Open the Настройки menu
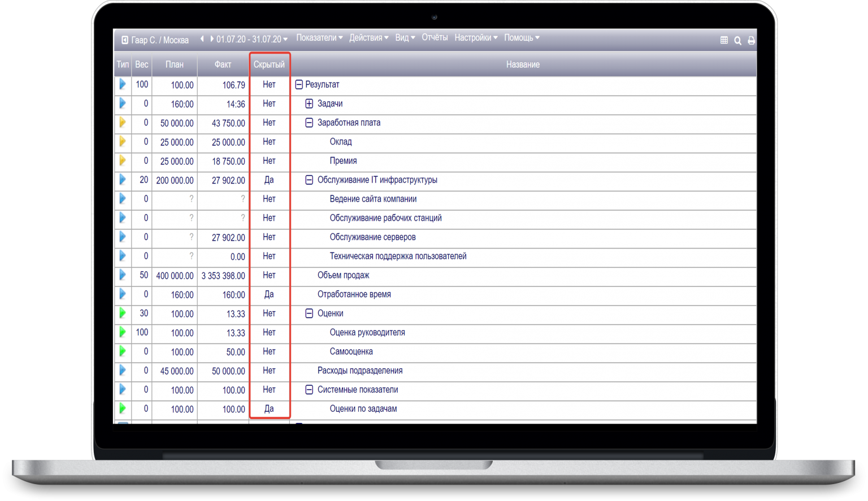Screen dimensions: 868x501 [x=476, y=38]
